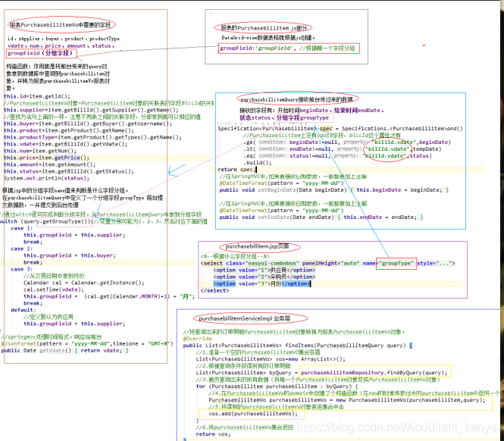Click the attribute class="easyui-combobox"

[261, 263]
